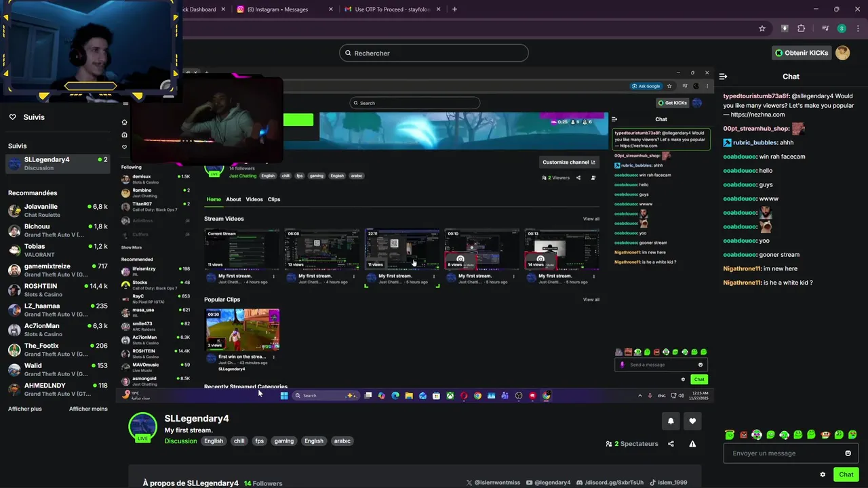Open Bichouu channel in sidebar
Viewport: 868px width, 488px height.
pos(58,230)
